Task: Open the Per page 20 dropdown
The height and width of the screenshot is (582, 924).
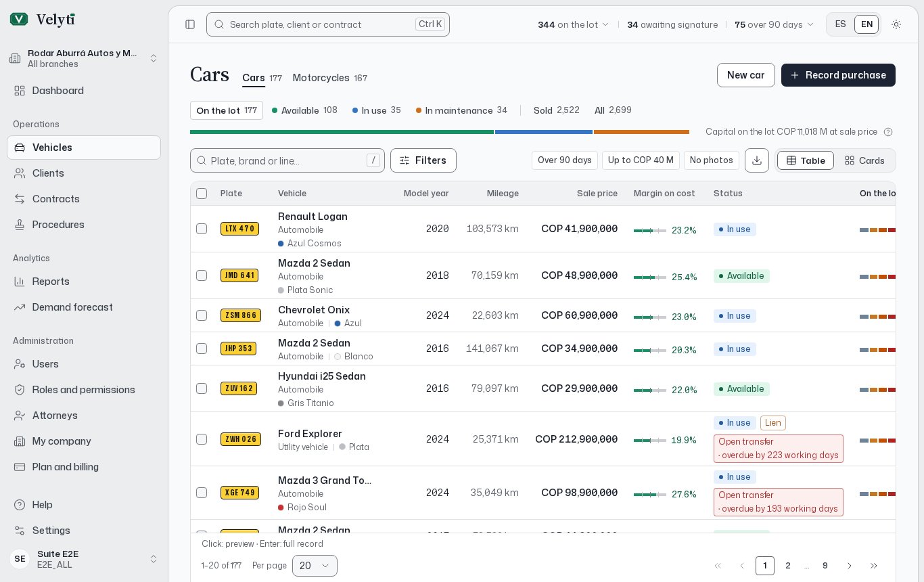Action: (315, 566)
